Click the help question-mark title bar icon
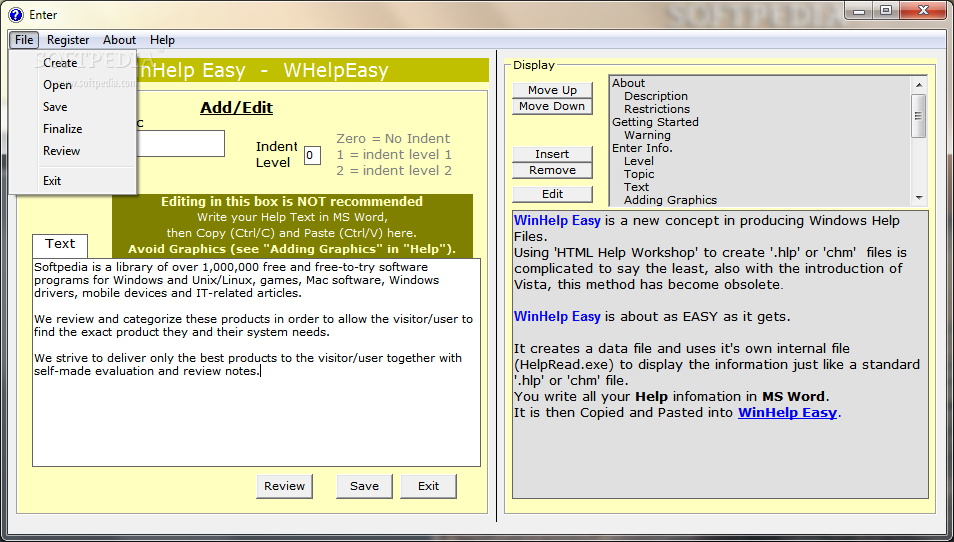This screenshot has height=542, width=954. point(16,14)
